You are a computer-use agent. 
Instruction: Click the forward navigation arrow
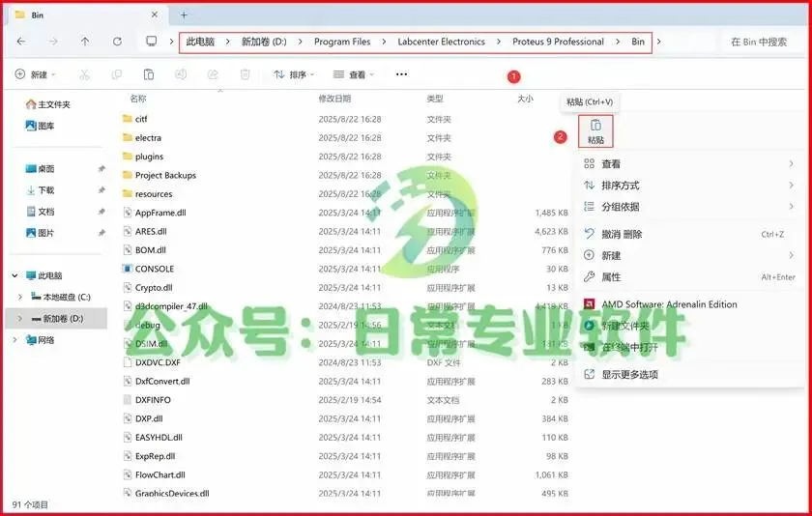53,42
